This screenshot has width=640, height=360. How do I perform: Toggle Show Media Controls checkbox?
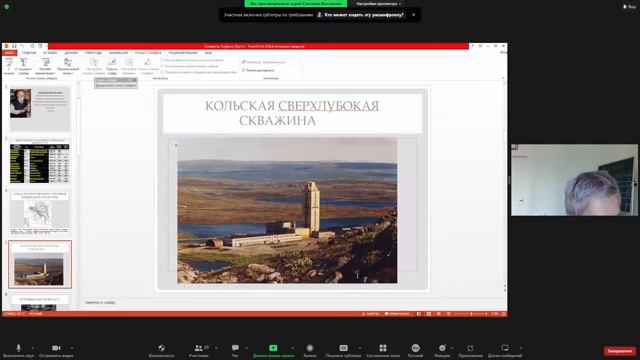coord(162,72)
